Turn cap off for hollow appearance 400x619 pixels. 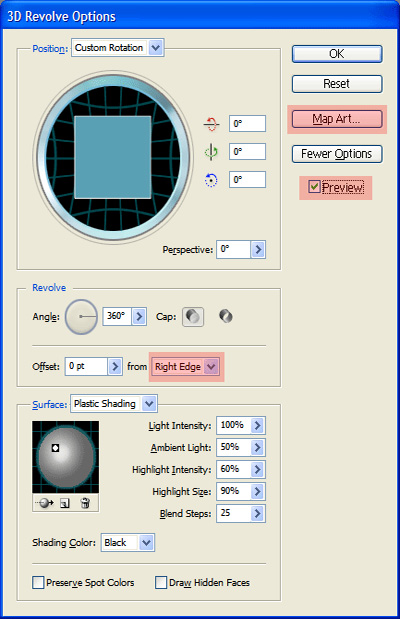click(x=225, y=316)
